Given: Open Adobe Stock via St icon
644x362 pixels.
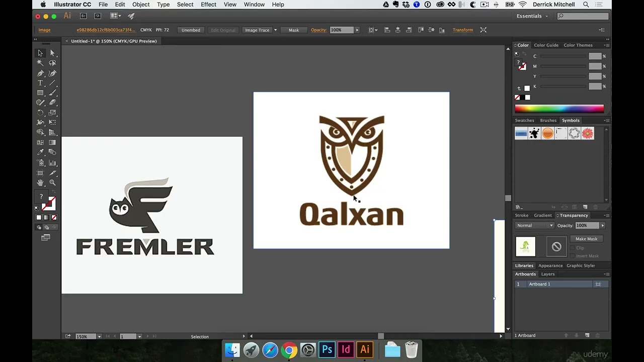Looking at the screenshot, I should pyautogui.click(x=98, y=16).
